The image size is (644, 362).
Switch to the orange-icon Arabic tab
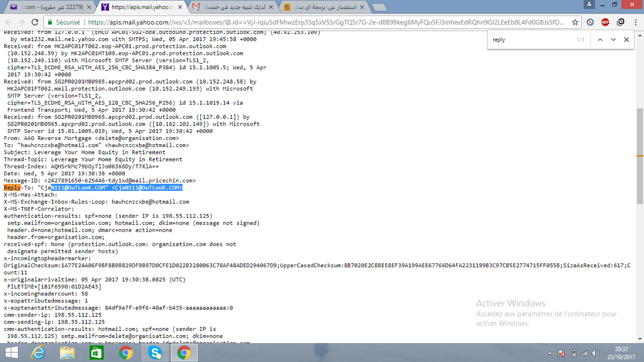[324, 8]
